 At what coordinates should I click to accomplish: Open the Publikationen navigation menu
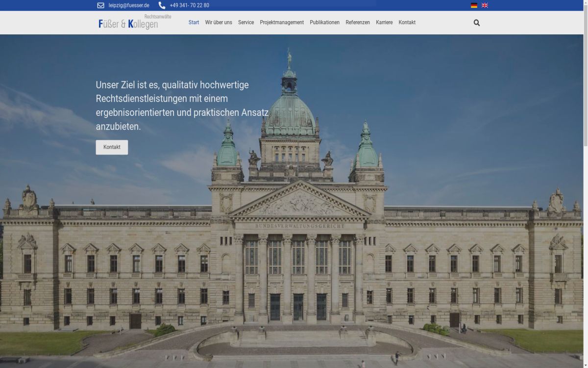pyautogui.click(x=324, y=22)
